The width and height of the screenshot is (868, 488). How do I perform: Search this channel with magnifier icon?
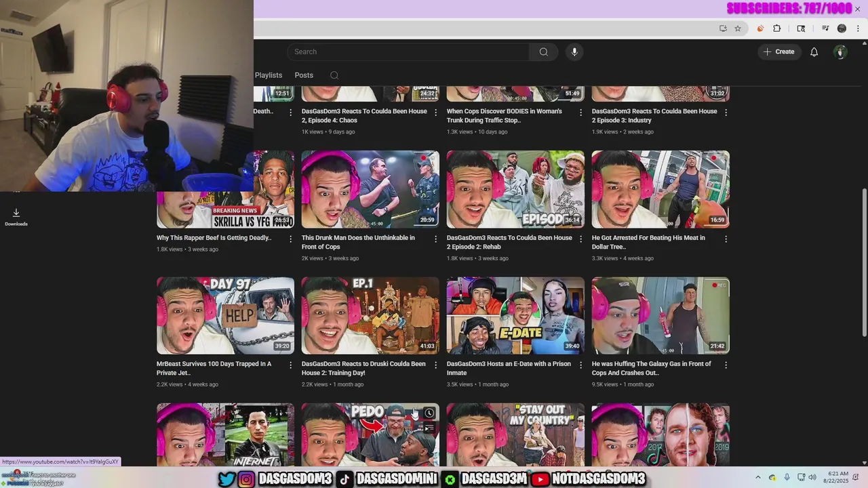point(334,75)
